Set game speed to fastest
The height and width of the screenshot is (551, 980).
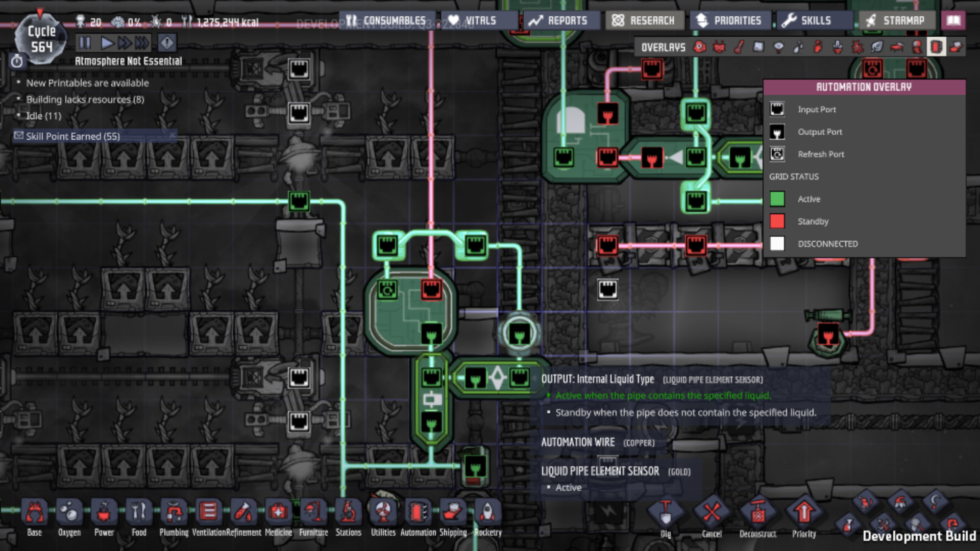pyautogui.click(x=142, y=43)
